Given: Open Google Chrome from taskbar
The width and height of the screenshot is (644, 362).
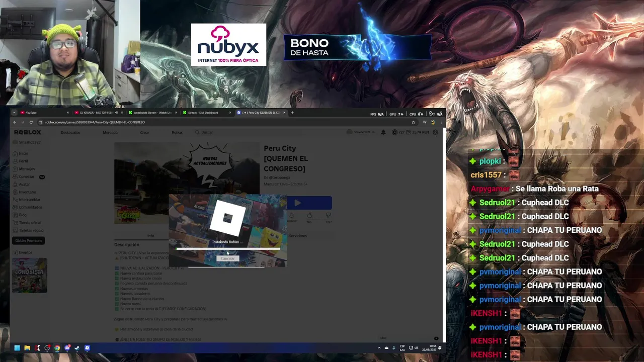Looking at the screenshot, I should point(57,348).
